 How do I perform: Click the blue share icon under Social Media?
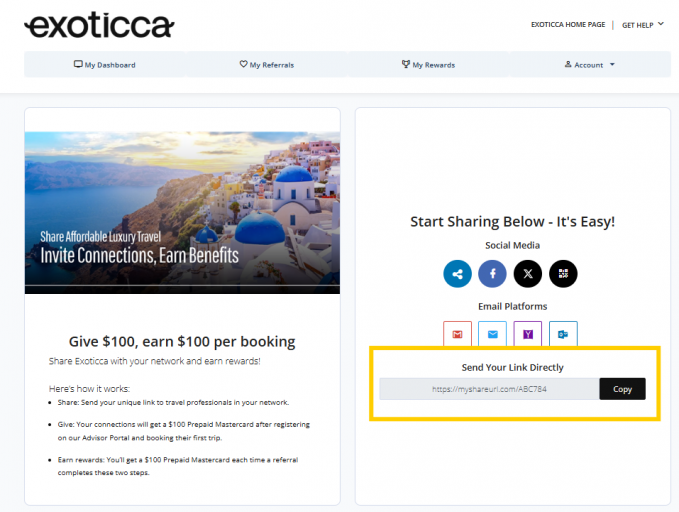click(458, 273)
